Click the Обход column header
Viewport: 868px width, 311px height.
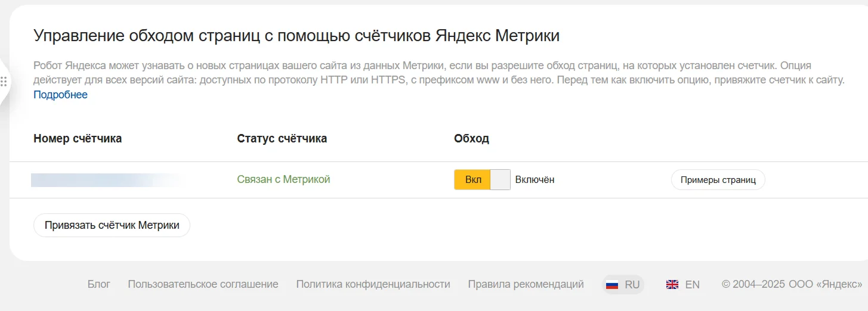pyautogui.click(x=471, y=139)
